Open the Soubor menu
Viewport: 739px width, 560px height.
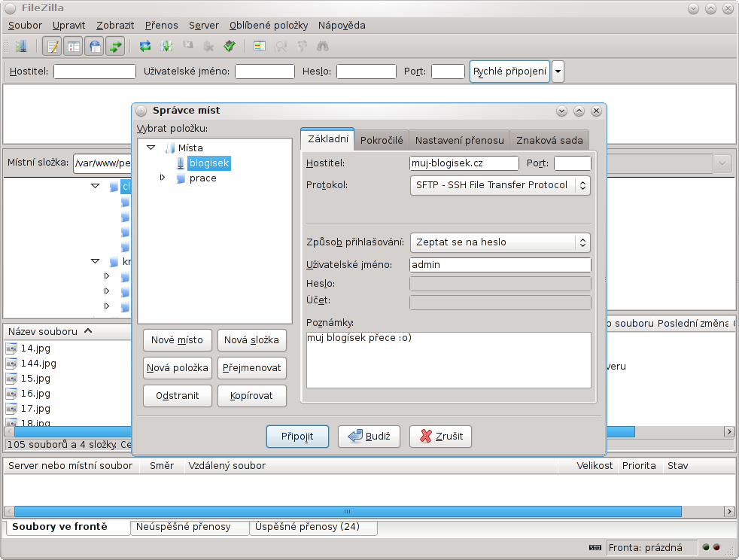25,26
